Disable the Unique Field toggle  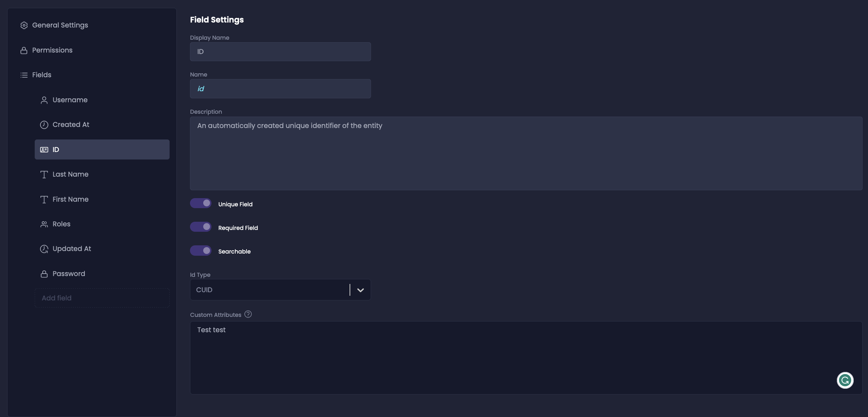tap(201, 203)
